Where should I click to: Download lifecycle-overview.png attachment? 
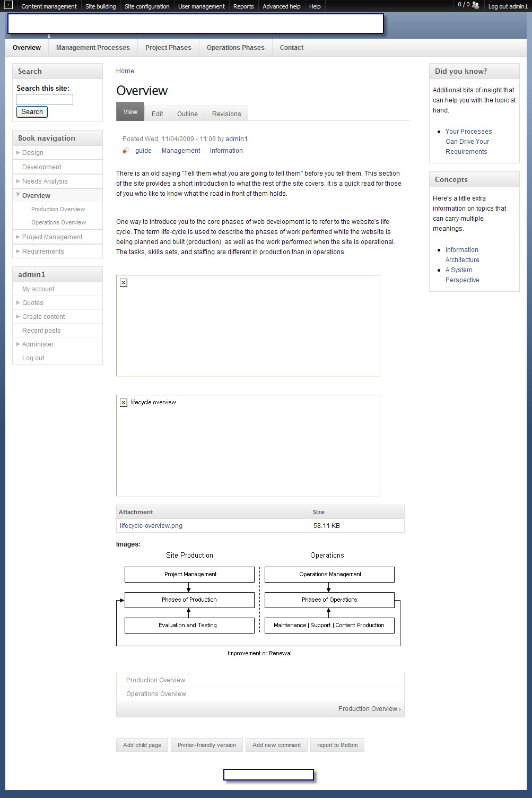pos(151,526)
